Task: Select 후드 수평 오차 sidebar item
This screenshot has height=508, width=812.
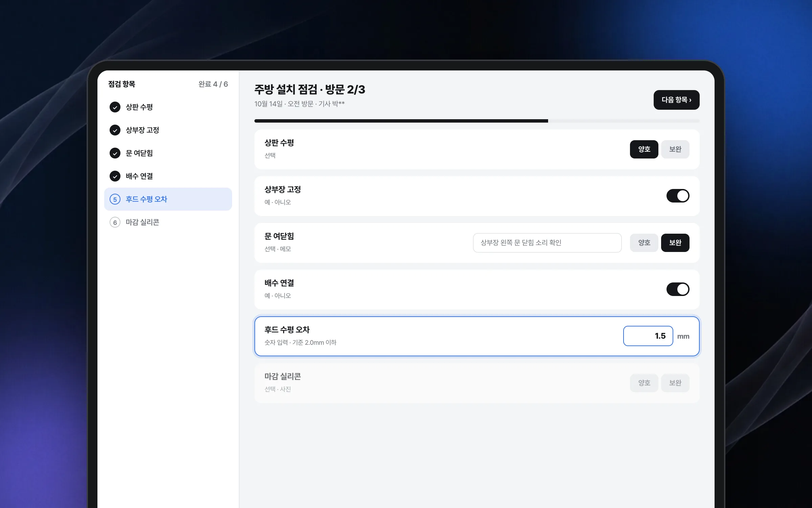Action: click(x=168, y=199)
